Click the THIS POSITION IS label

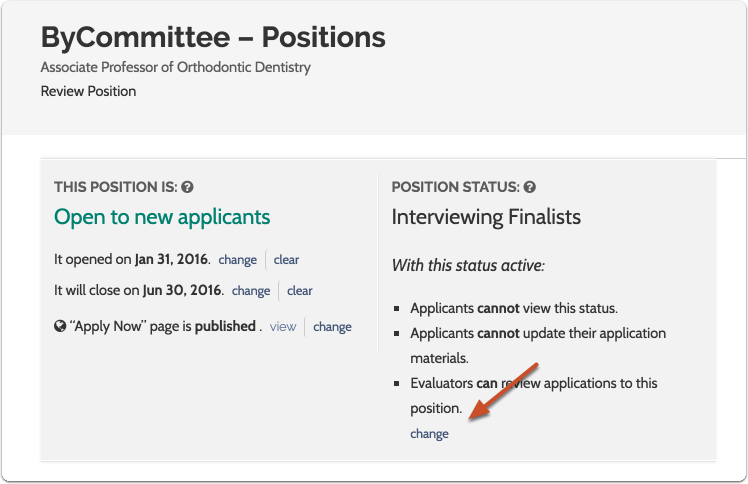pyautogui.click(x=115, y=187)
